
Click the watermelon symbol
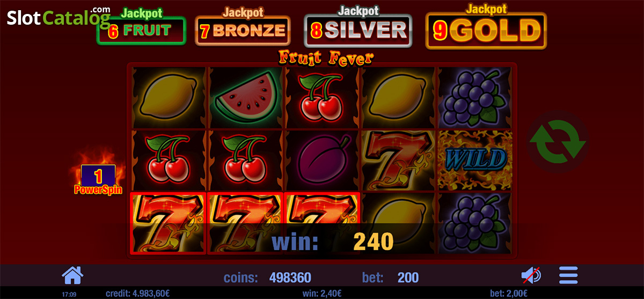point(245,97)
